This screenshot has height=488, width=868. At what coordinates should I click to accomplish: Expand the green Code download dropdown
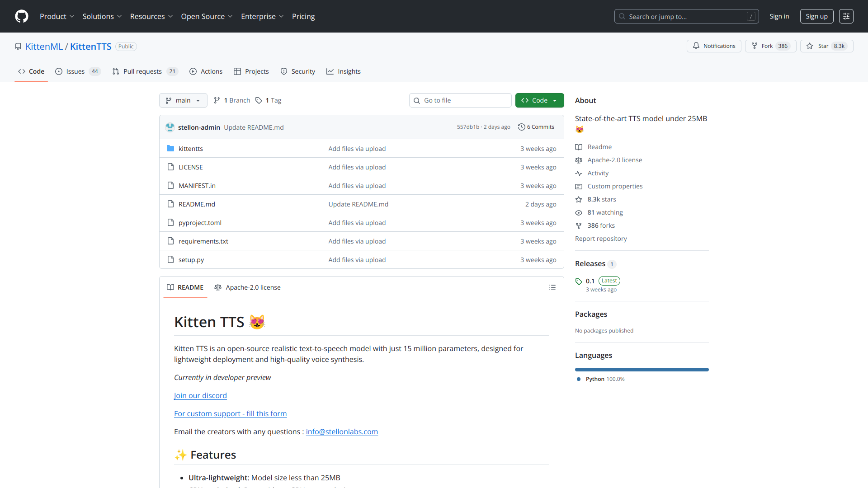tap(539, 100)
